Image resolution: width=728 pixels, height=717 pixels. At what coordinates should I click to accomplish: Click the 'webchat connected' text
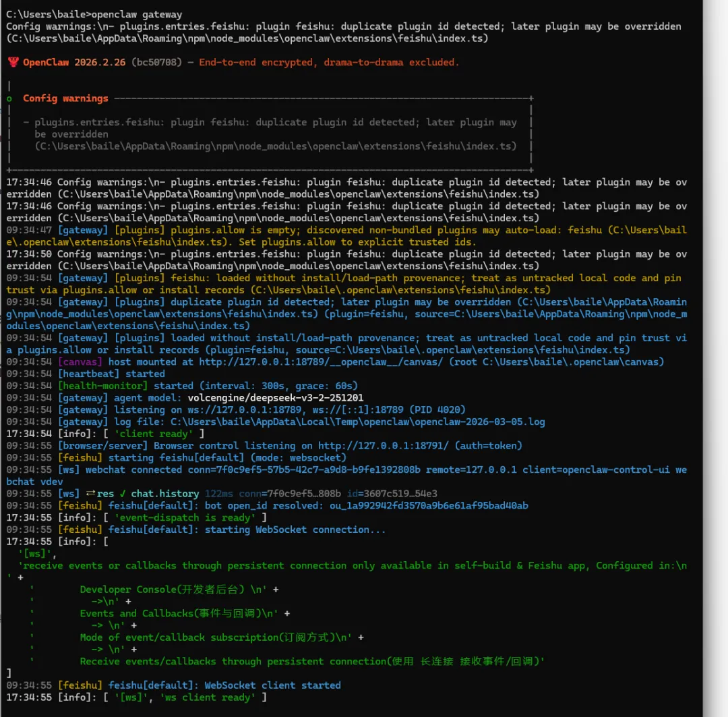pos(133,469)
